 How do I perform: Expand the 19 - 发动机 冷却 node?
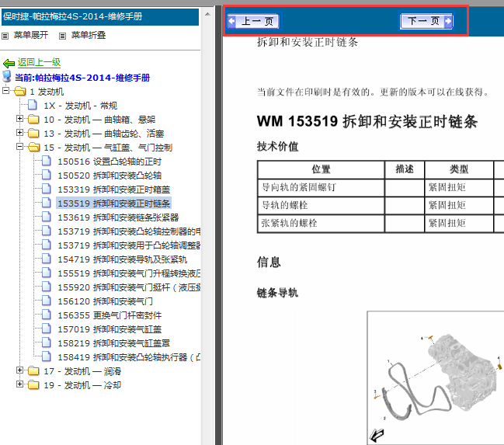tap(19, 384)
